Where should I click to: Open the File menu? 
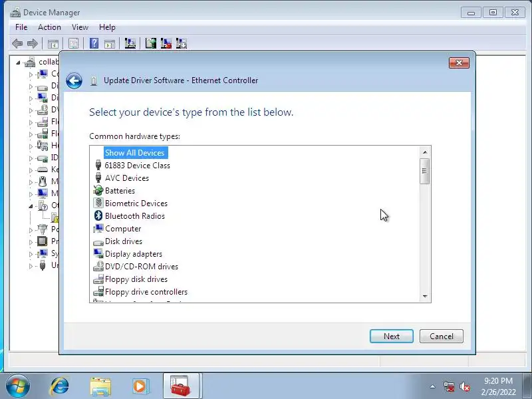21,27
